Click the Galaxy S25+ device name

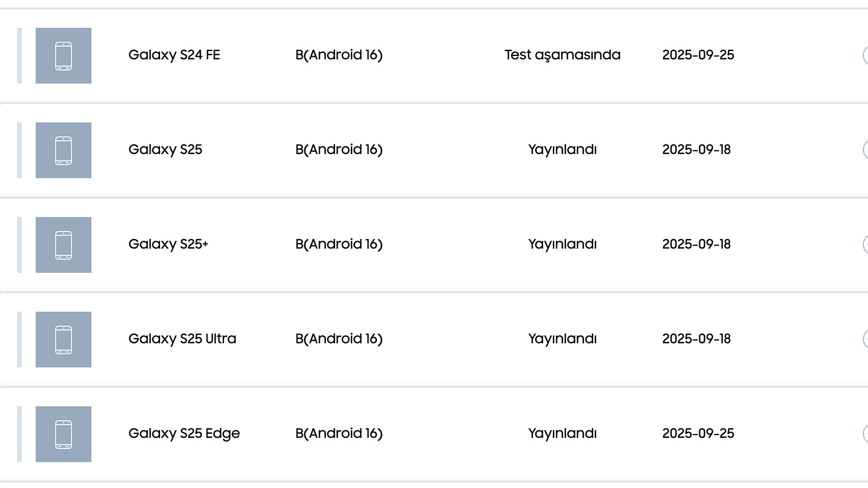coord(168,244)
